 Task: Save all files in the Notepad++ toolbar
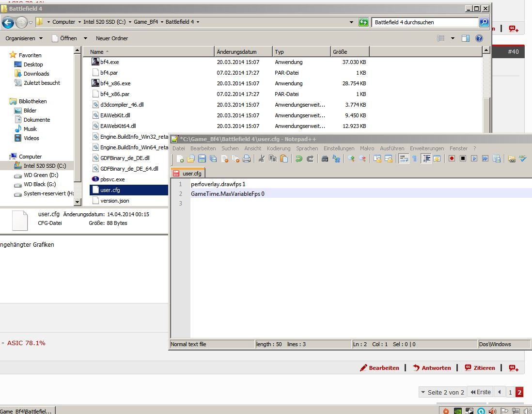pyautogui.click(x=213, y=159)
